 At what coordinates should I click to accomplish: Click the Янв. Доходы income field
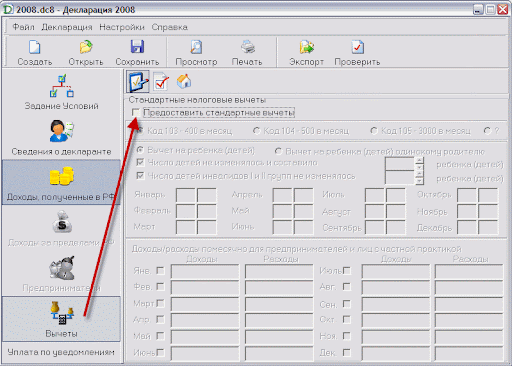coord(205,271)
